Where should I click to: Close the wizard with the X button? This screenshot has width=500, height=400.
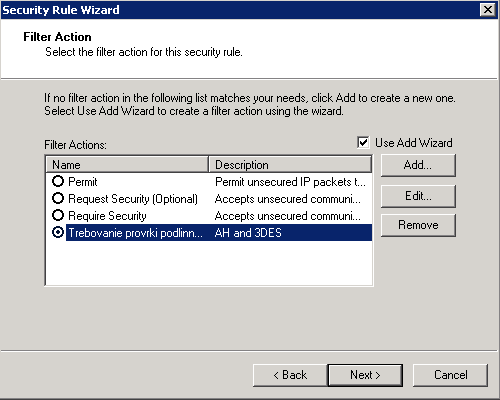click(x=488, y=10)
